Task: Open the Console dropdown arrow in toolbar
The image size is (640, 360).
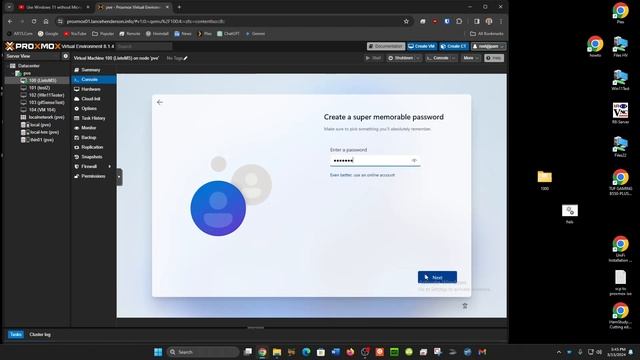Action: tap(454, 58)
